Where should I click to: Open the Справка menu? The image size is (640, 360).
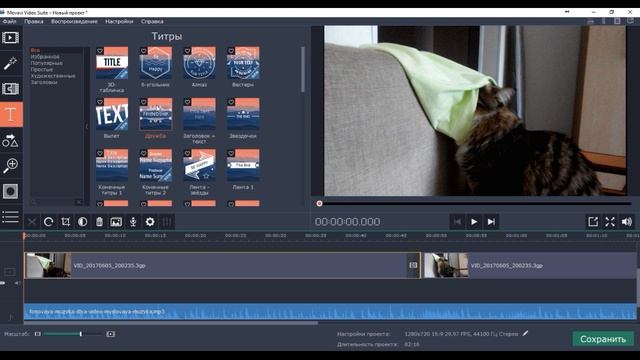tap(152, 21)
